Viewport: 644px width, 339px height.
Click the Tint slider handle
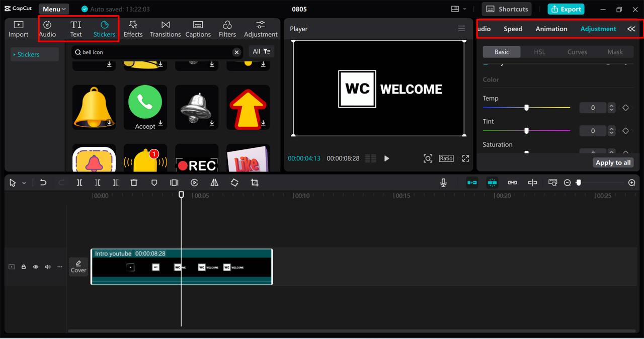[526, 131]
